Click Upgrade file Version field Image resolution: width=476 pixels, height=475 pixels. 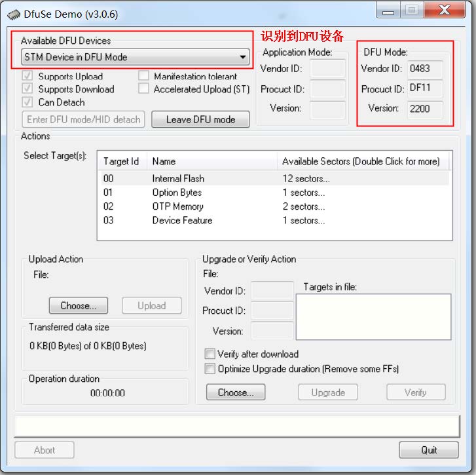(272, 330)
